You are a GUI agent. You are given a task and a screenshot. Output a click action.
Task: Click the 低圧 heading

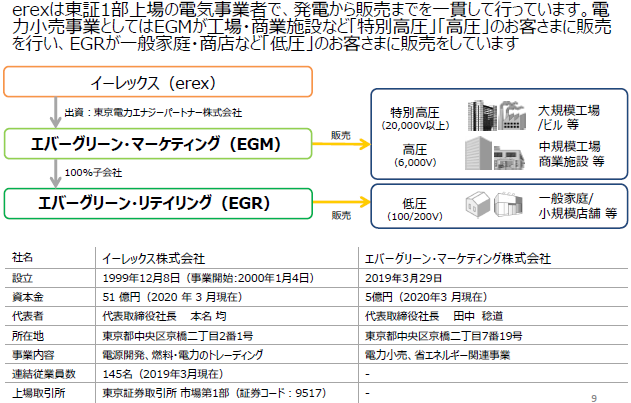click(x=414, y=203)
